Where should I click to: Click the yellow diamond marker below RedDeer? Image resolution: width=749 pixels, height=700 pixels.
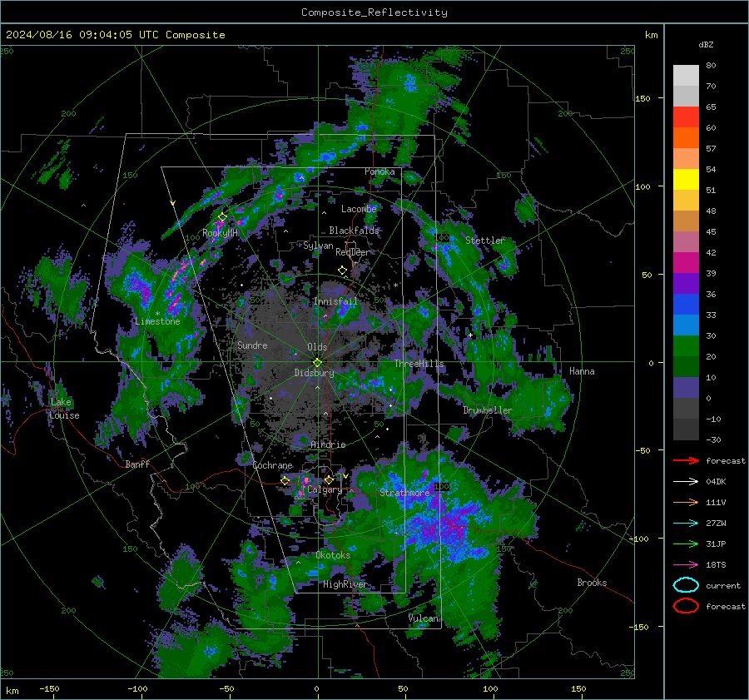343,271
